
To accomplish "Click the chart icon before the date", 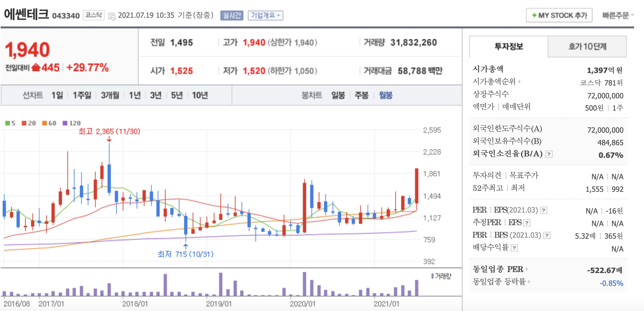I will pos(111,15).
